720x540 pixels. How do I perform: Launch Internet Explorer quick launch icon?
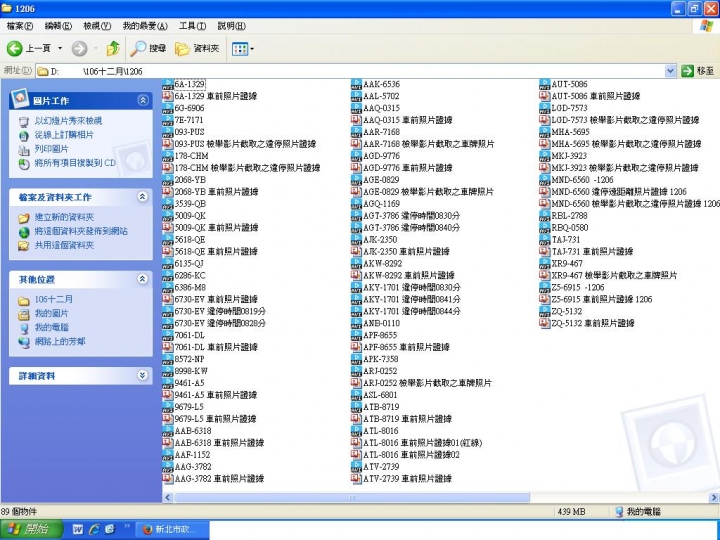pyautogui.click(x=95, y=529)
